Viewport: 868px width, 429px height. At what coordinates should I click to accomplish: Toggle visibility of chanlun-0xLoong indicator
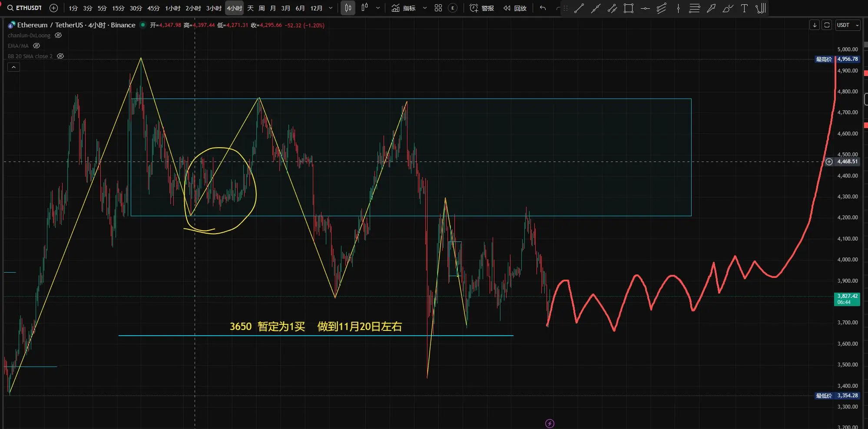click(58, 36)
